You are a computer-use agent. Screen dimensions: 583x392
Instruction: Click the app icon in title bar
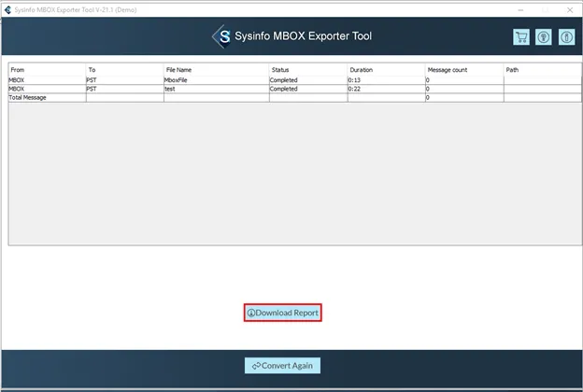pos(7,10)
